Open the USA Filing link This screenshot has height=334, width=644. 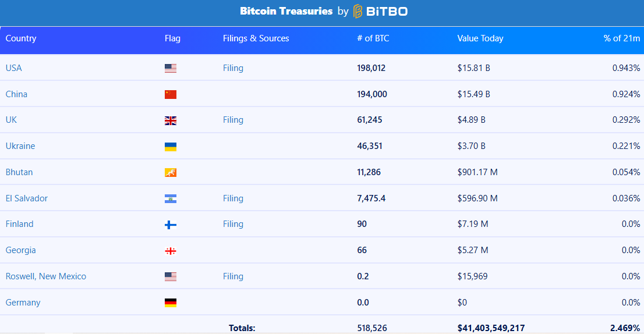233,68
